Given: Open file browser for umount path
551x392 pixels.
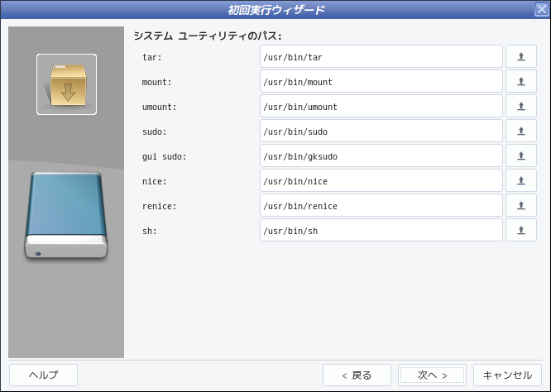Looking at the screenshot, I should coord(520,106).
